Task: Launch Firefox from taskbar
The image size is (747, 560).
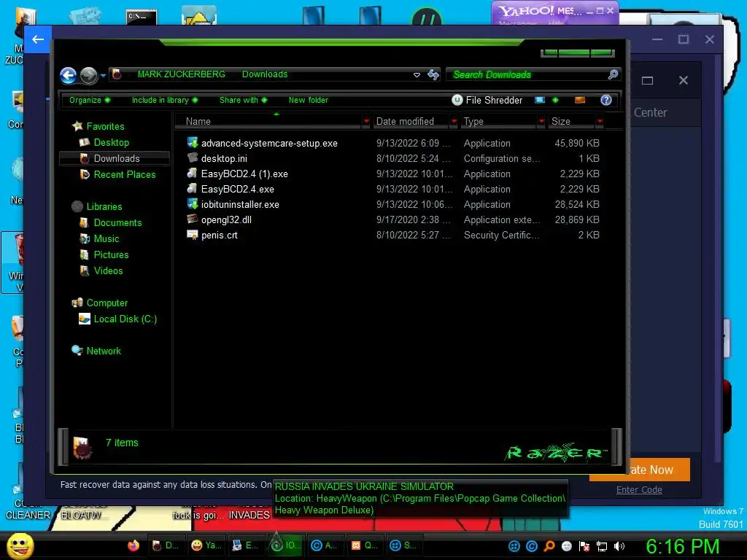Action: pyautogui.click(x=133, y=545)
